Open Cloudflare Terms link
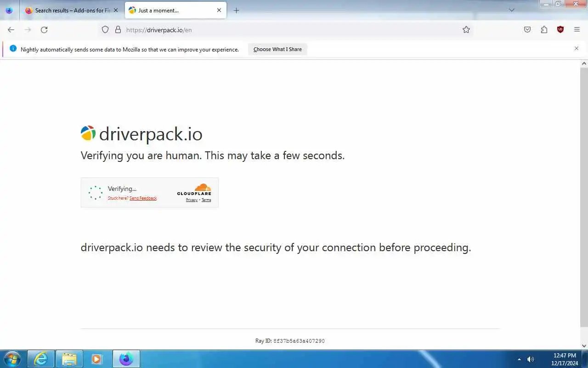Viewport: 588px width, 368px height. click(206, 200)
